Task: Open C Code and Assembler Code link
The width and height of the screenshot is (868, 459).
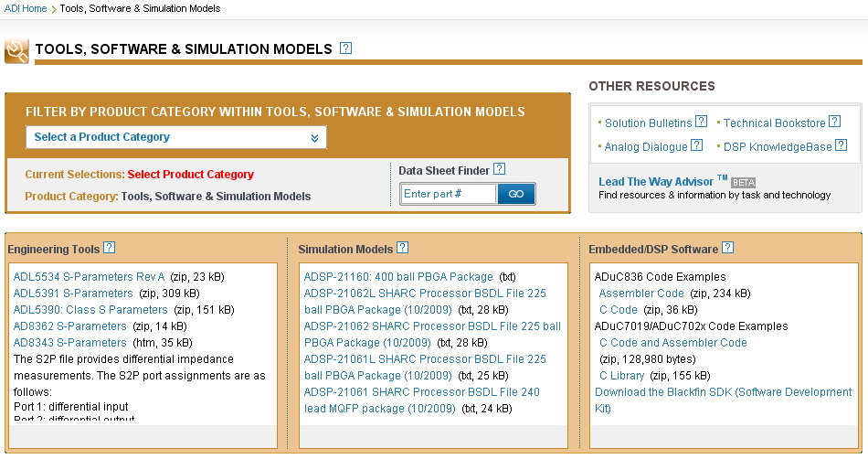Action: pos(673,343)
